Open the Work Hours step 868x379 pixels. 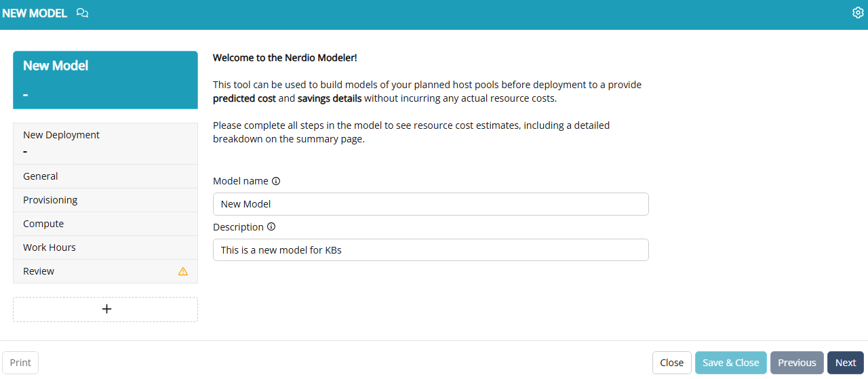coord(106,247)
